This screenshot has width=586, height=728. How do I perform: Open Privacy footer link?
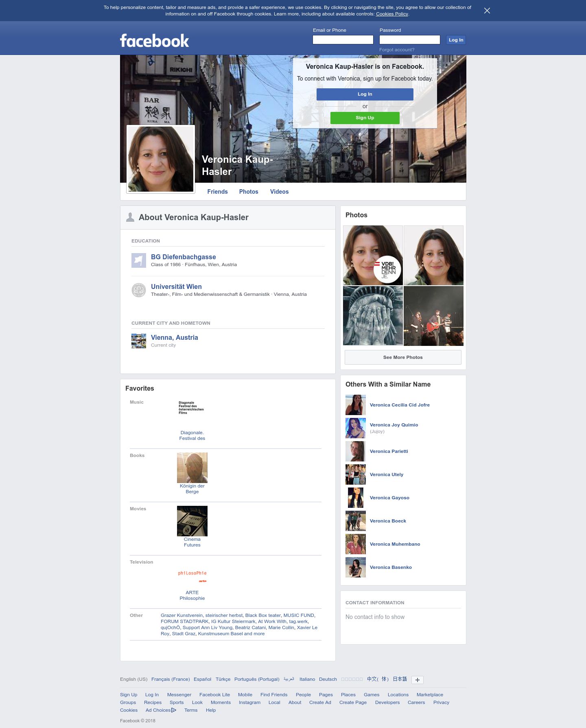coord(441,702)
